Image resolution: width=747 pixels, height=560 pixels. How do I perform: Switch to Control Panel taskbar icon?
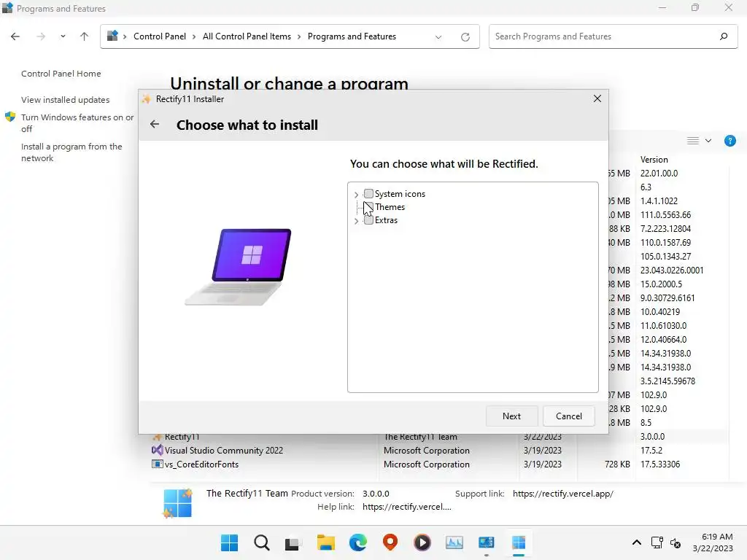click(x=486, y=542)
